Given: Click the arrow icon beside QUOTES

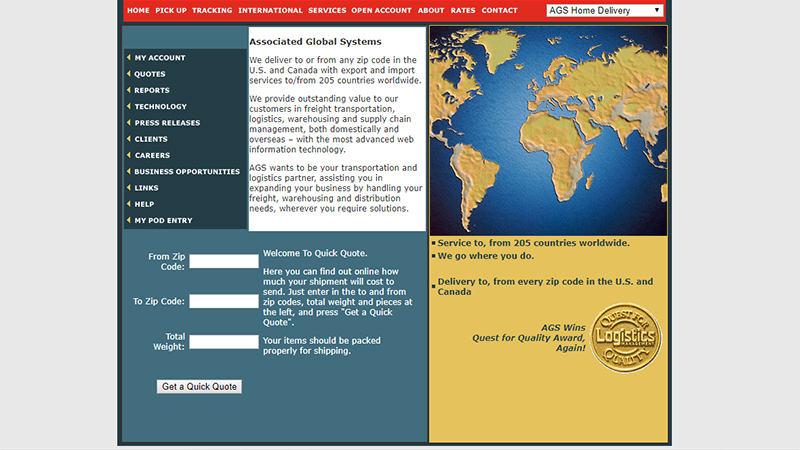Looking at the screenshot, I should coord(129,73).
